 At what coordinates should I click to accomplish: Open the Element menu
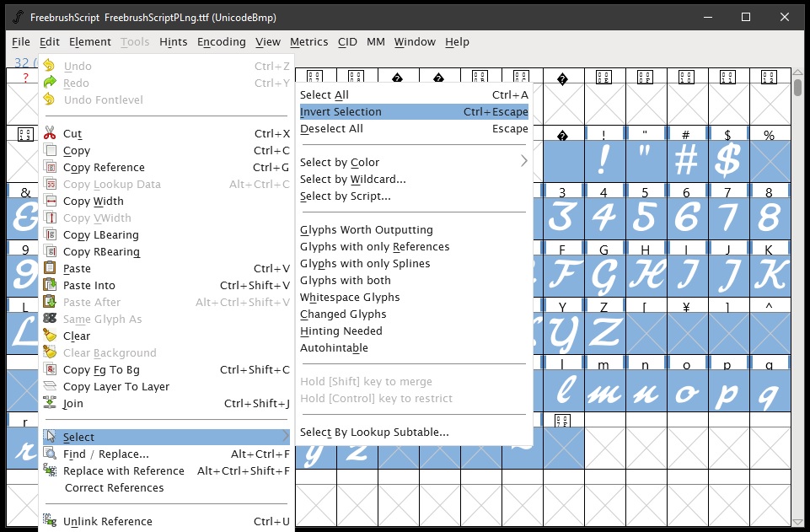coord(90,42)
